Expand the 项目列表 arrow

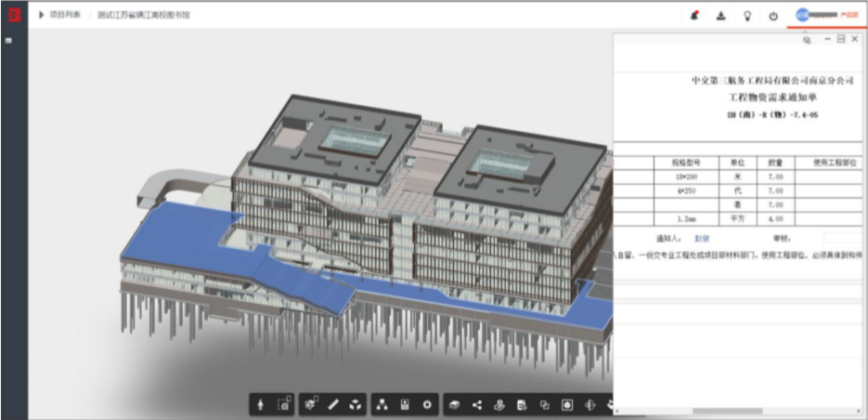[x=42, y=15]
